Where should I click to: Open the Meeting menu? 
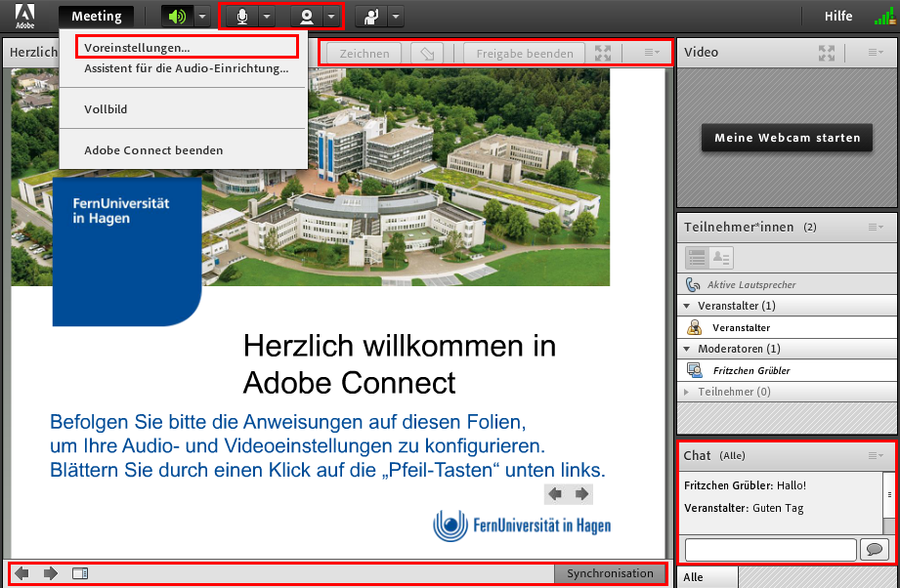point(97,16)
